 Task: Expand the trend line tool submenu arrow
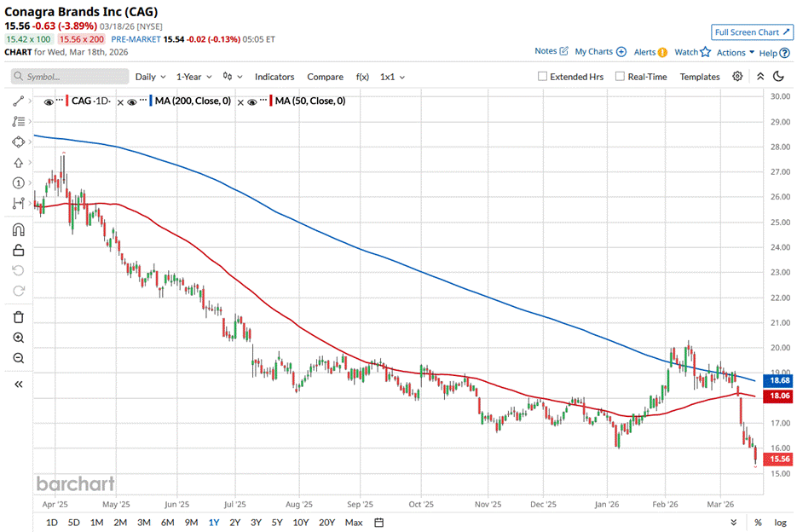[30, 101]
